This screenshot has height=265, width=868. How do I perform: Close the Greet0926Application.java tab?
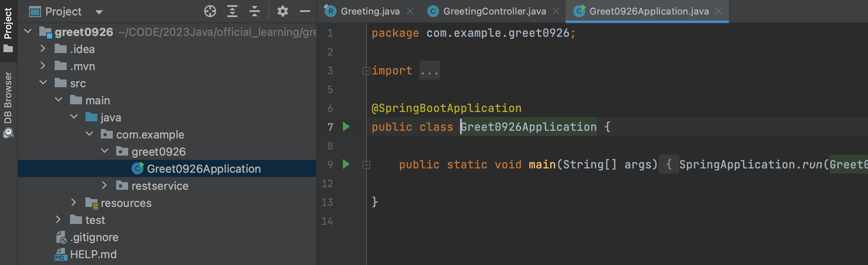pos(718,12)
